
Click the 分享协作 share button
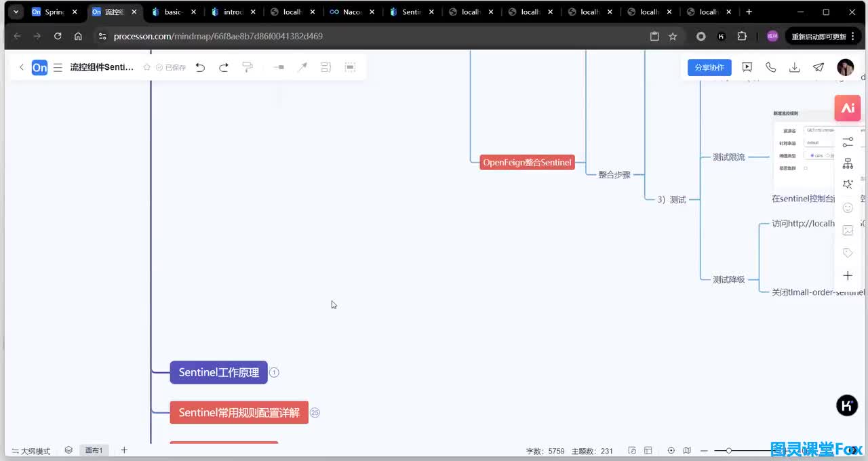click(x=709, y=67)
